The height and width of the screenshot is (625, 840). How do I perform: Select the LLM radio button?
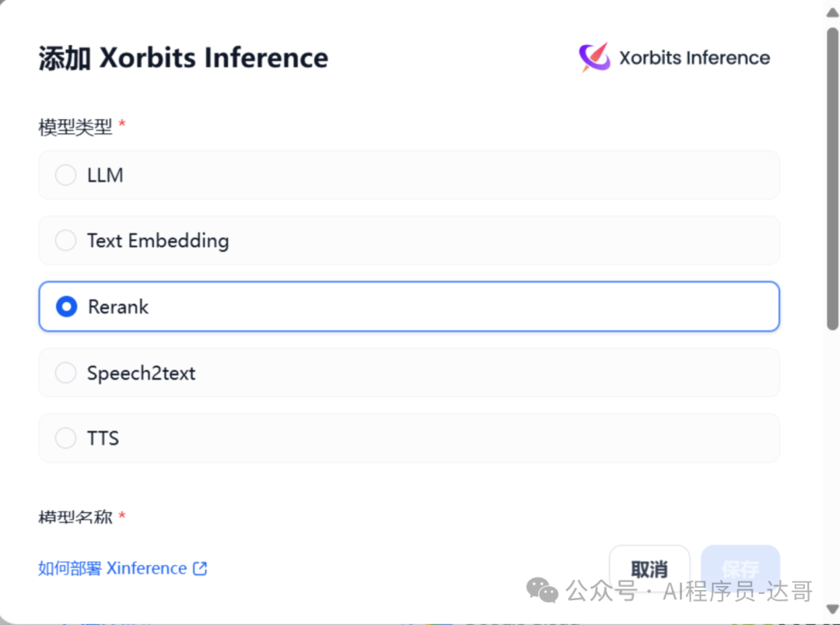click(x=65, y=175)
